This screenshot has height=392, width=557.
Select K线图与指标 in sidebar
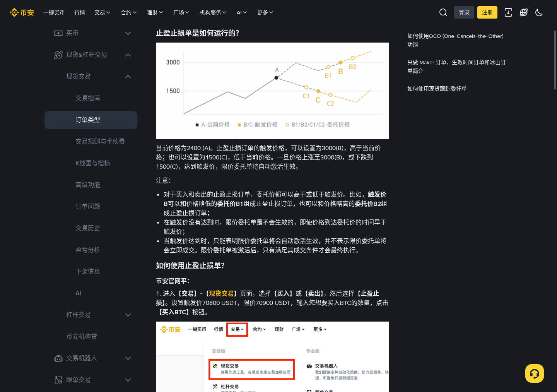click(x=93, y=163)
